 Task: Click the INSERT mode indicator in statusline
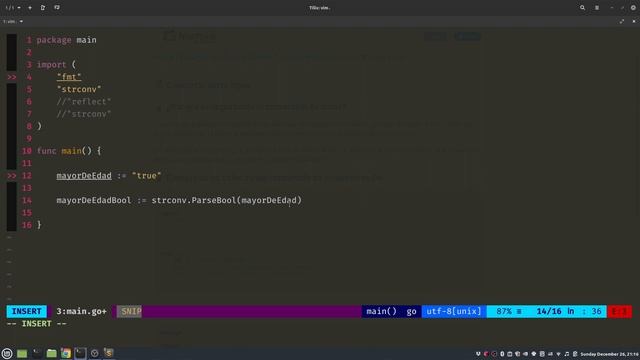27,311
